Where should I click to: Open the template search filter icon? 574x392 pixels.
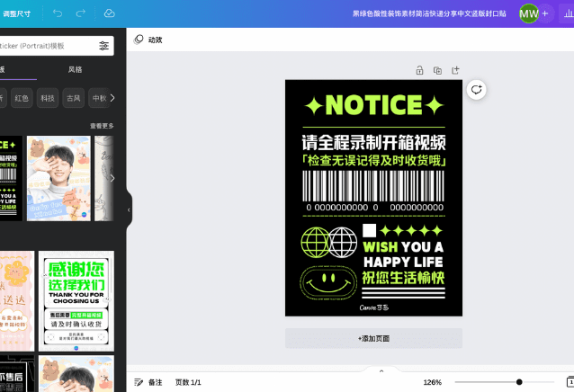tap(104, 46)
